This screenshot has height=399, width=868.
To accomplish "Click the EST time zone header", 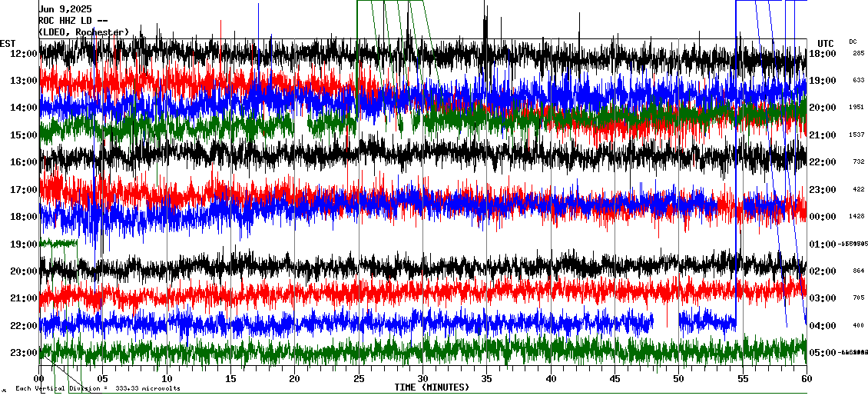I will [8, 43].
